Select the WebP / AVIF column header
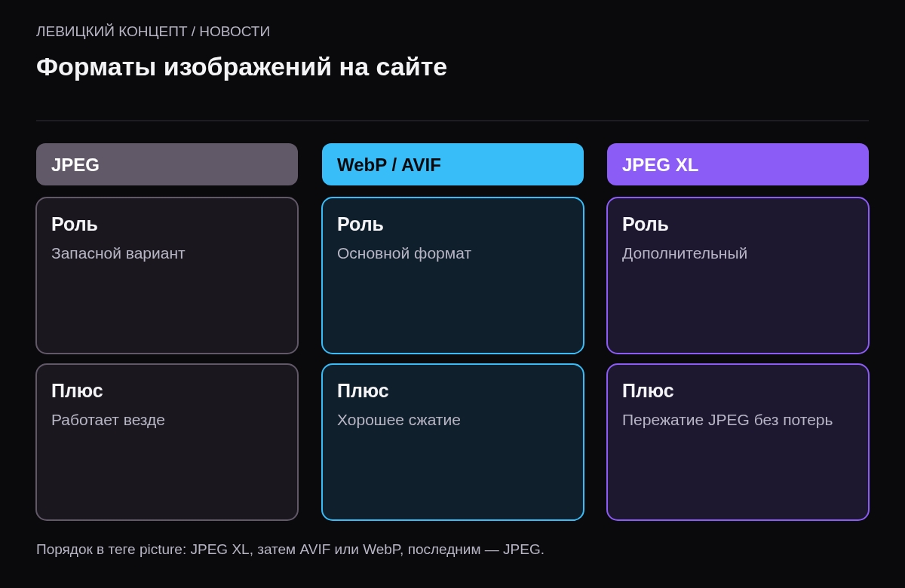This screenshot has height=588, width=905. 452,164
